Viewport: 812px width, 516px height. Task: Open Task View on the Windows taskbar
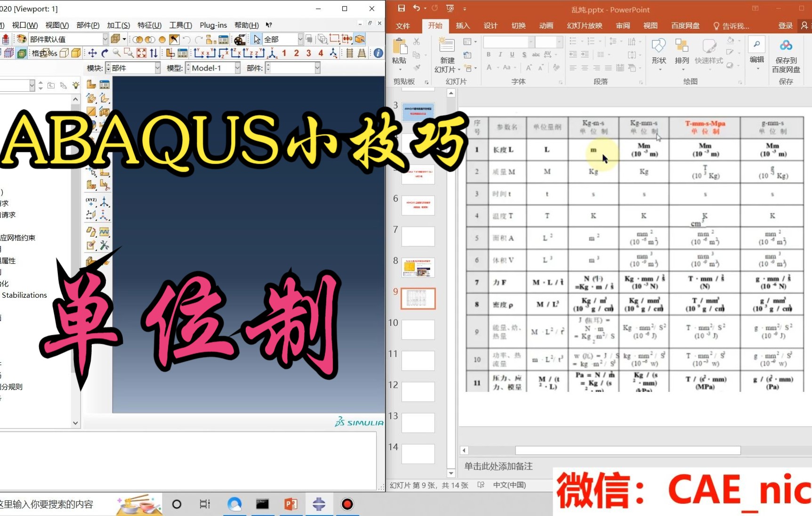coord(205,504)
